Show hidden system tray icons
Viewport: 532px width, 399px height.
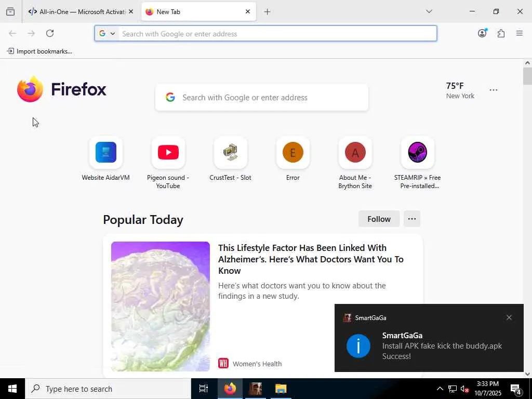[x=440, y=389]
